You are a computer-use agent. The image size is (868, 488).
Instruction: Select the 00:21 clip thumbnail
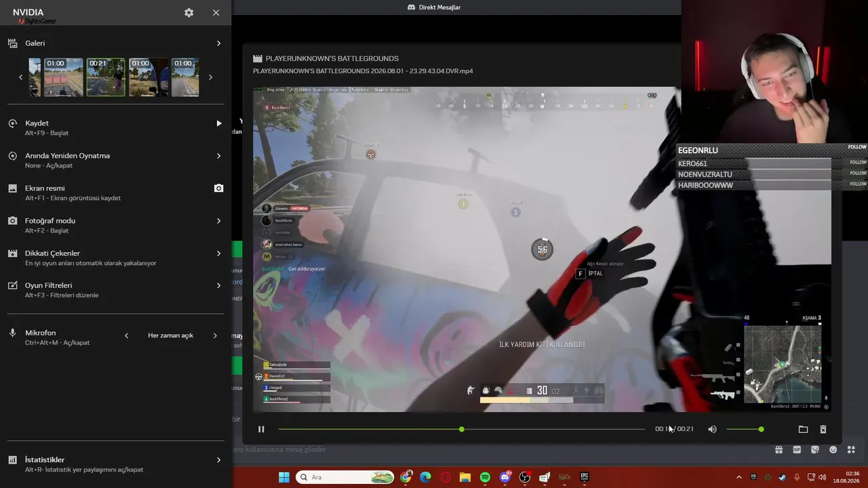(x=106, y=77)
